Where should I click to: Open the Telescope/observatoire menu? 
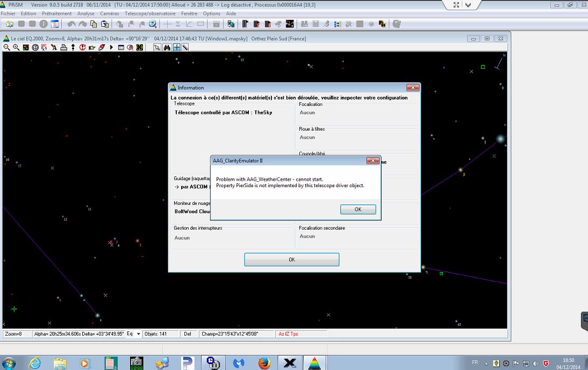point(150,13)
